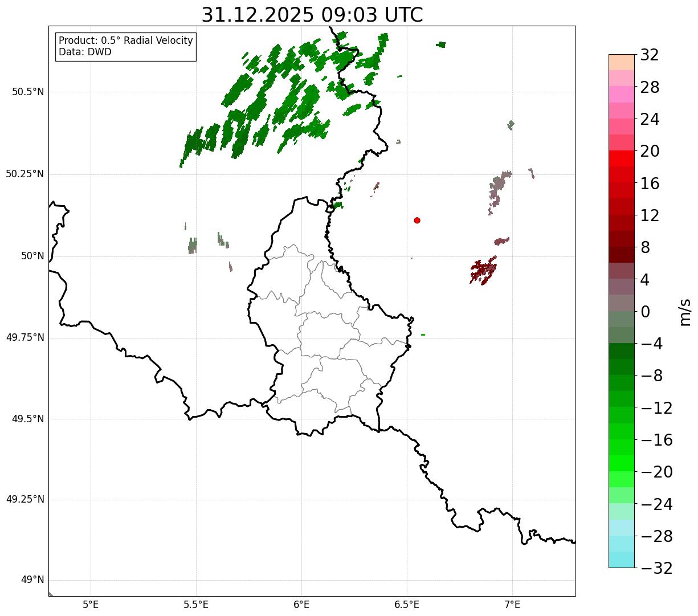
Task: Click the "m/s" colorbar unit label
Action: (x=685, y=312)
